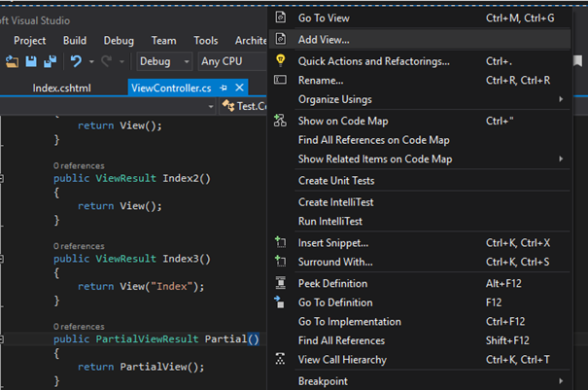
Task: Open the Build menu
Action: coord(75,40)
